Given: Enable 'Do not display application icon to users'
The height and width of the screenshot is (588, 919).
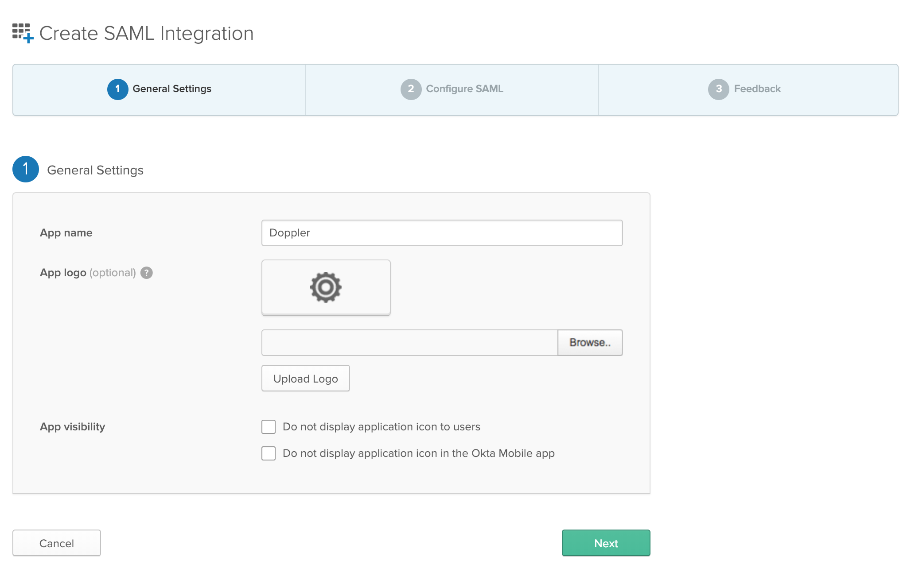Looking at the screenshot, I should 269,427.
